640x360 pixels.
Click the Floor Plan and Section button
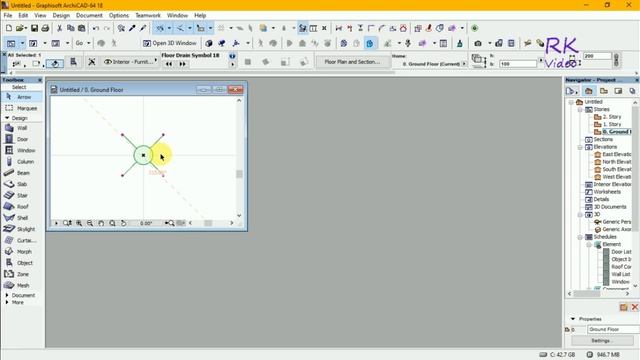tap(352, 62)
